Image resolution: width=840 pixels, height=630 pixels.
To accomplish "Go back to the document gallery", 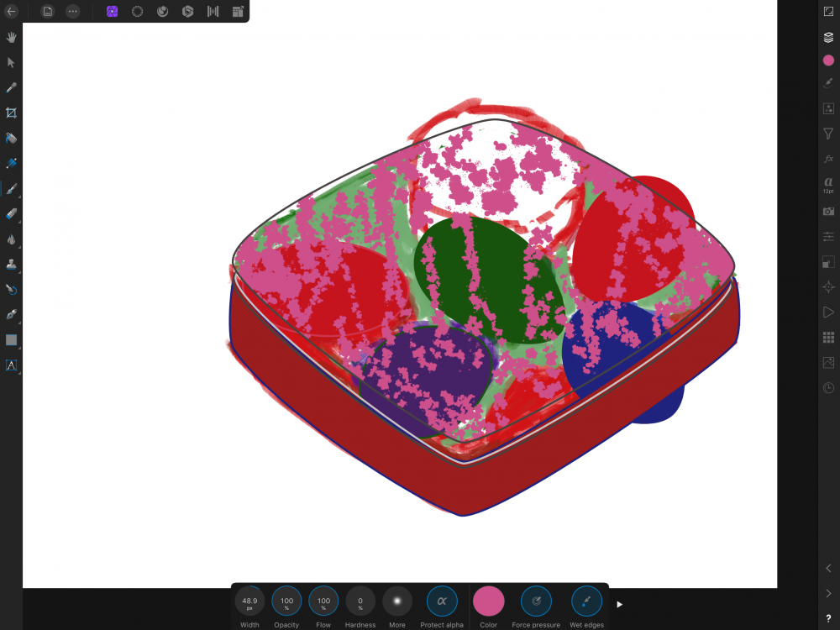I will [x=11, y=11].
